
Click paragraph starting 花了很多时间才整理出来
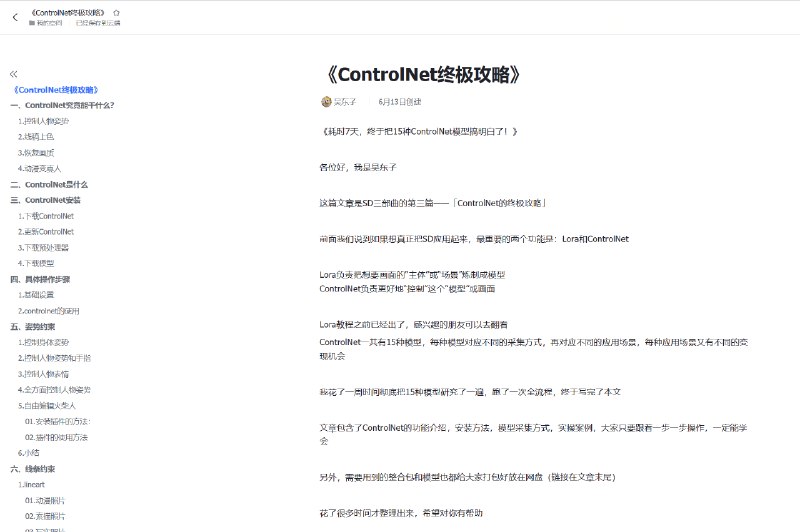point(401,513)
